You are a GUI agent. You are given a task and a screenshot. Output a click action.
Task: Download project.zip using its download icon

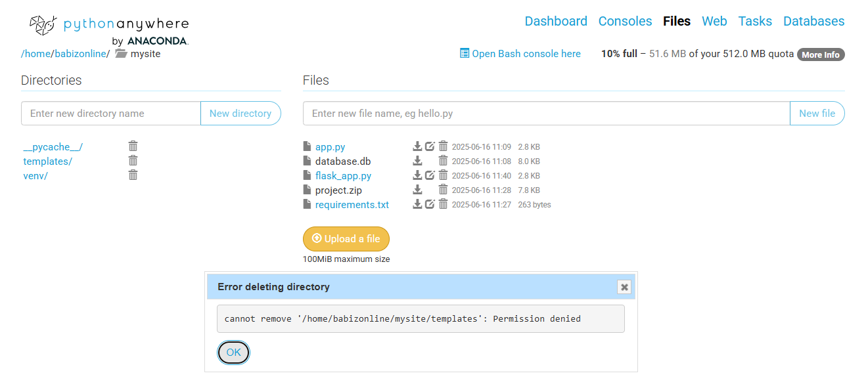[x=417, y=190]
